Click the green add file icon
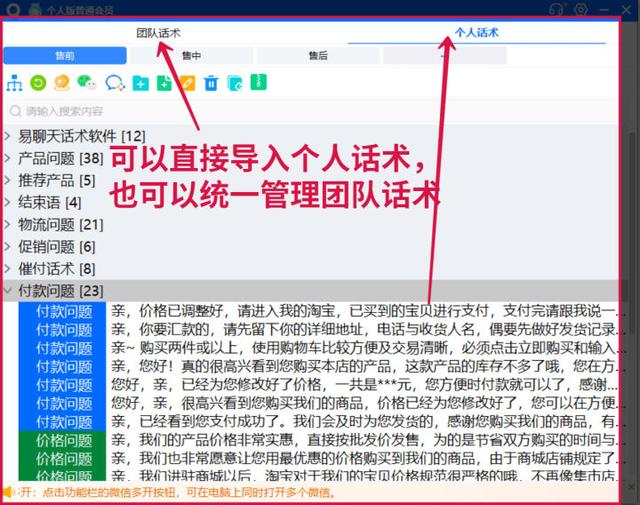 click(164, 83)
